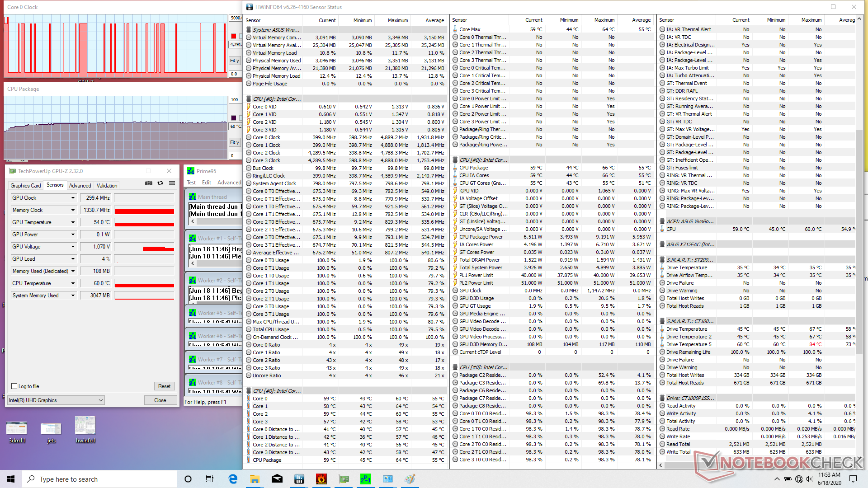Open the Prime95 Test menu
The width and height of the screenshot is (868, 488).
pyautogui.click(x=191, y=183)
